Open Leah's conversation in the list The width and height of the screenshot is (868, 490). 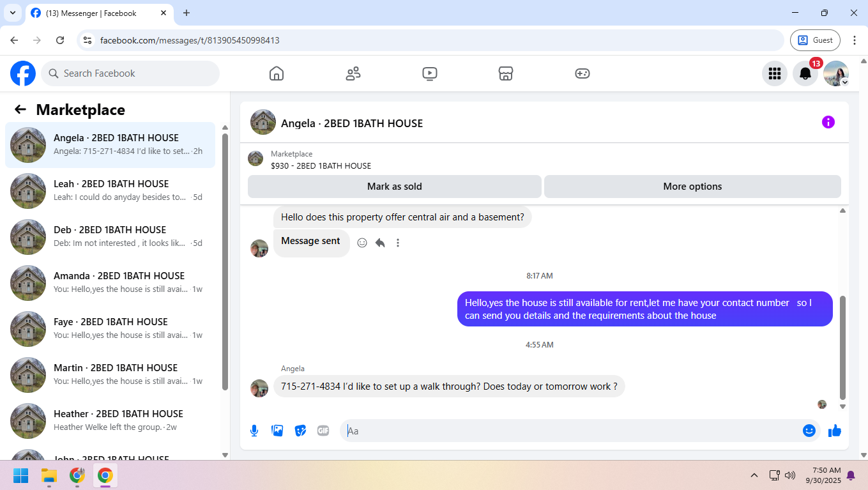110,191
